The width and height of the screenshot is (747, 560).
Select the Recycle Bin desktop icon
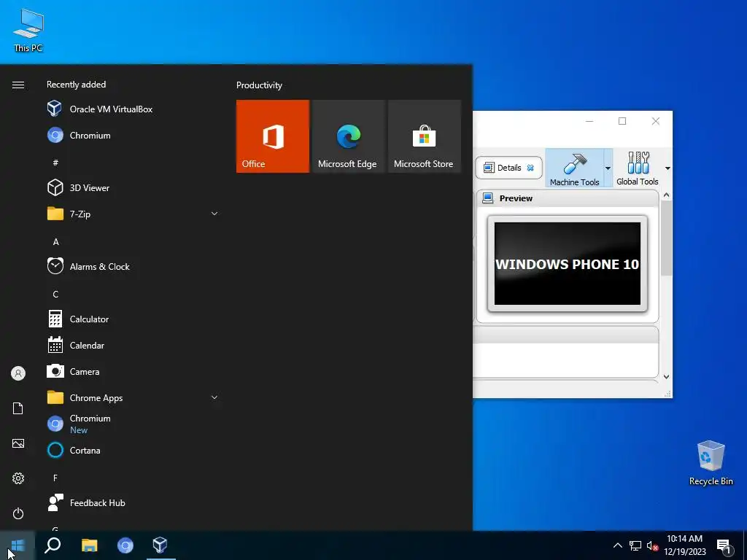click(x=711, y=463)
